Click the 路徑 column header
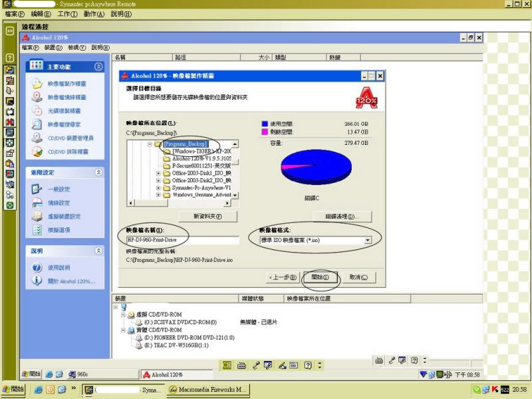The height and width of the screenshot is (399, 532). [x=206, y=57]
